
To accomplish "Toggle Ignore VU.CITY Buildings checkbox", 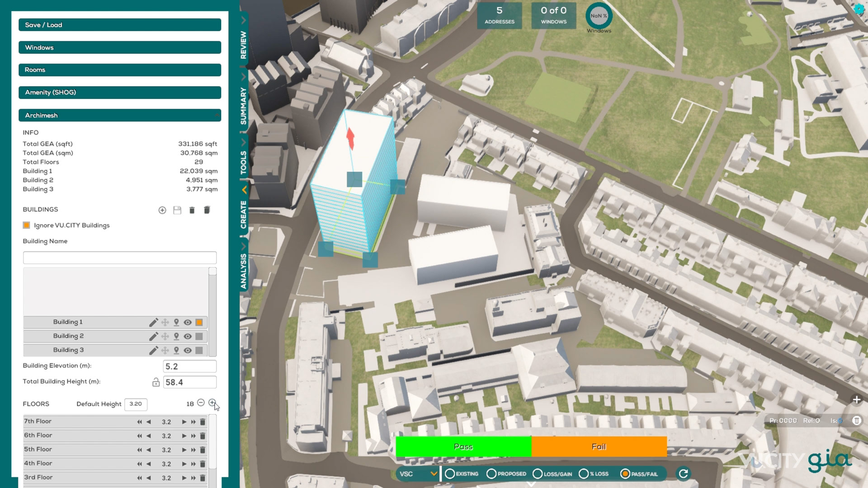I will click(26, 225).
